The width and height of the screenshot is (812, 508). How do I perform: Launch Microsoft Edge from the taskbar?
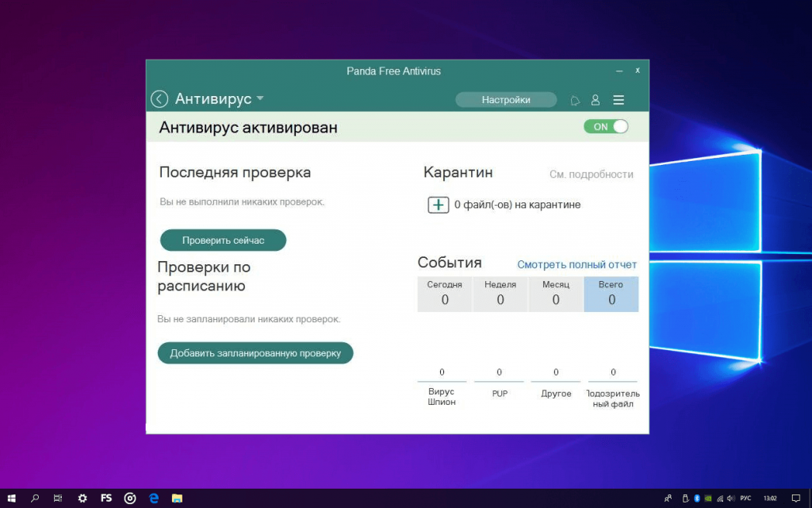[154, 498]
